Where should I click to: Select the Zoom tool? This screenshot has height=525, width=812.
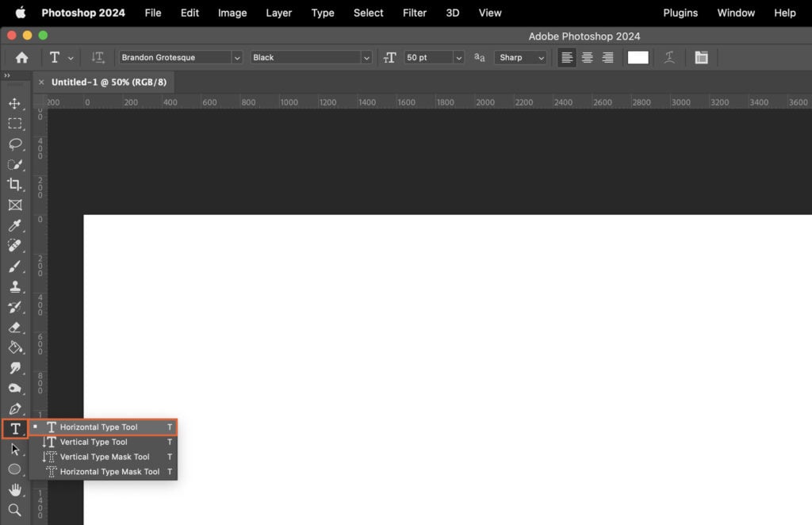click(x=15, y=512)
